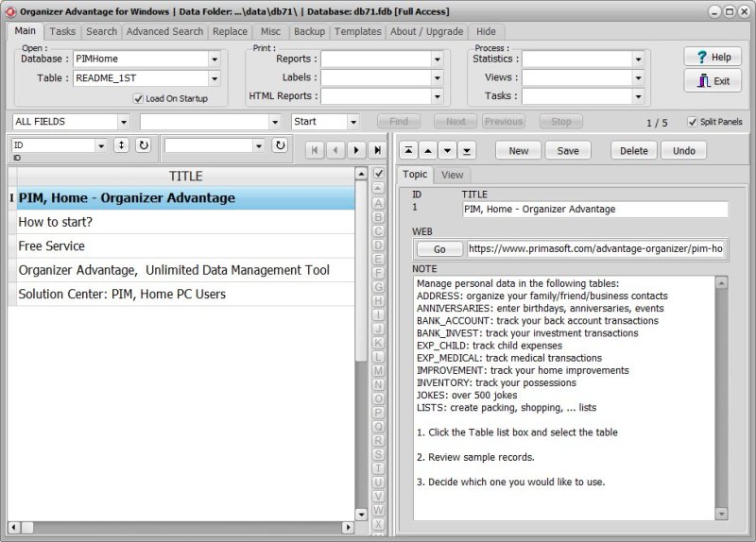Click the refresh icon beside the filter combo

pos(280,145)
